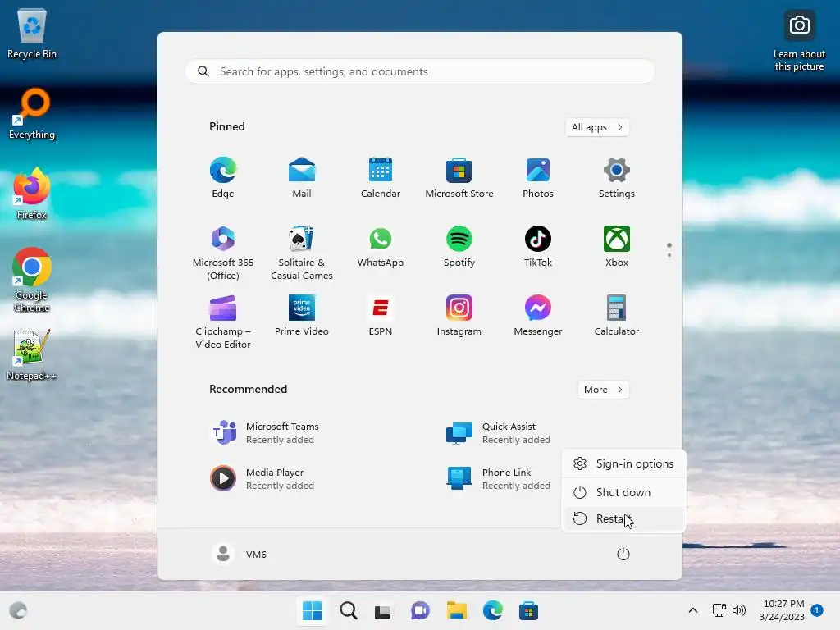The width and height of the screenshot is (840, 630).
Task: Open the WhatsApp pinned app
Action: click(x=381, y=247)
